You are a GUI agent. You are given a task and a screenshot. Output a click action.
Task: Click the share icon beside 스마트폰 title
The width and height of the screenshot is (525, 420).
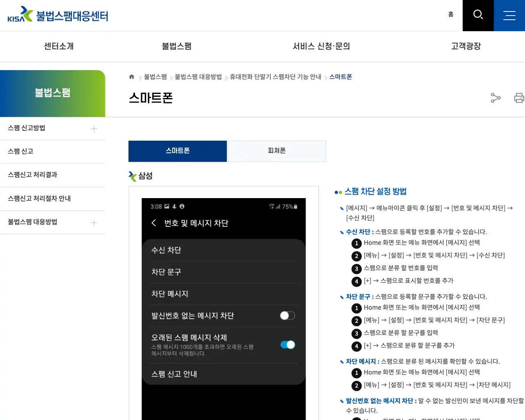tap(495, 98)
